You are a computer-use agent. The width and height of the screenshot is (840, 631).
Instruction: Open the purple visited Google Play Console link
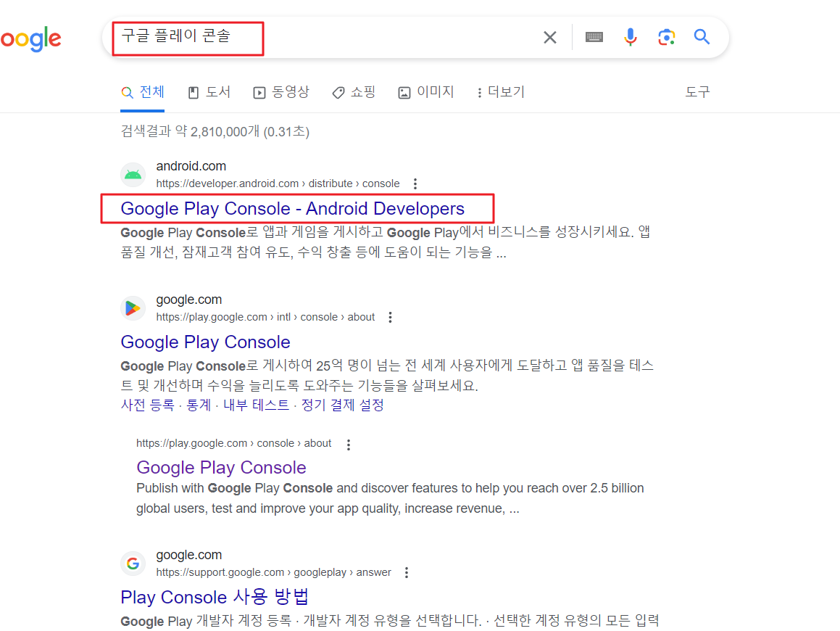221,468
